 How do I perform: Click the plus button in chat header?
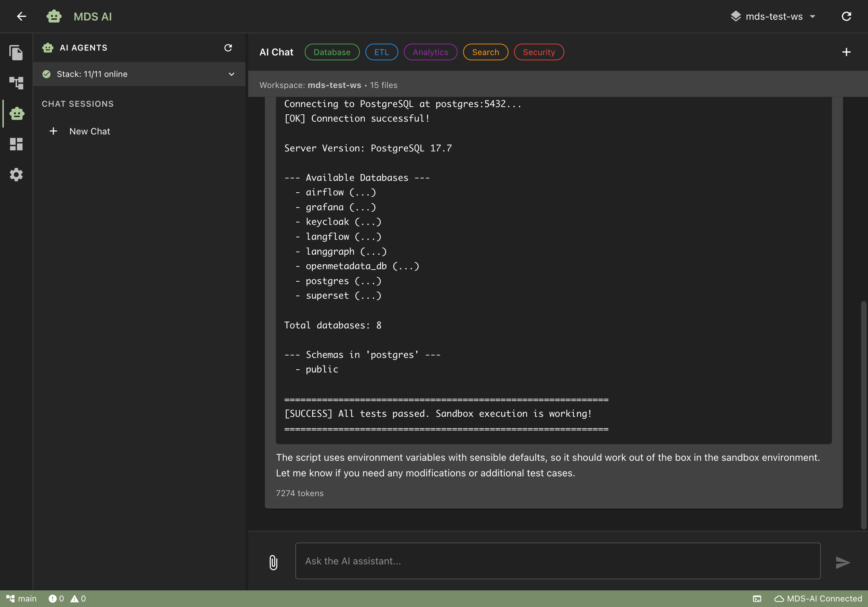[846, 52]
